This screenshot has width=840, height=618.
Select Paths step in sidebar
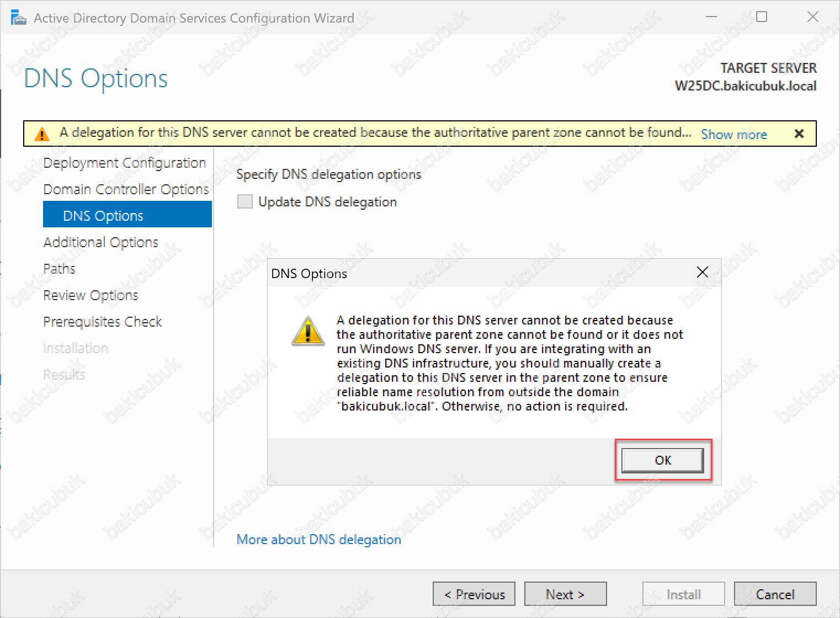(x=59, y=269)
